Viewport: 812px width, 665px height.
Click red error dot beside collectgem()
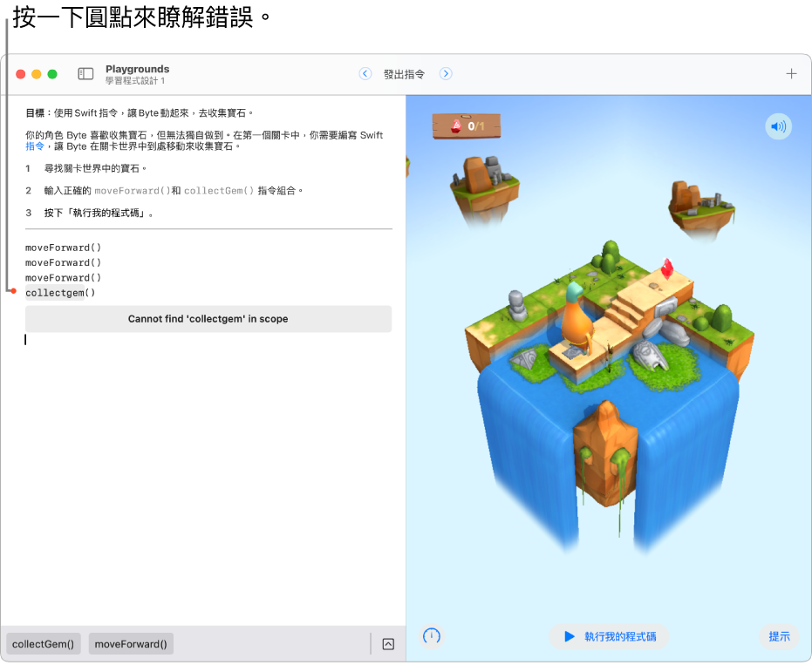click(13, 291)
